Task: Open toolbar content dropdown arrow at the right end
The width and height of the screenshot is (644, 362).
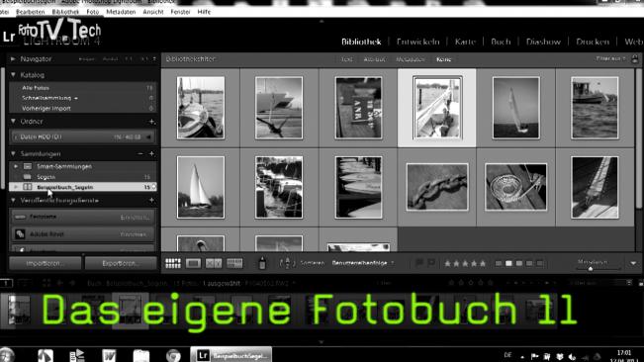Action: 633,263
